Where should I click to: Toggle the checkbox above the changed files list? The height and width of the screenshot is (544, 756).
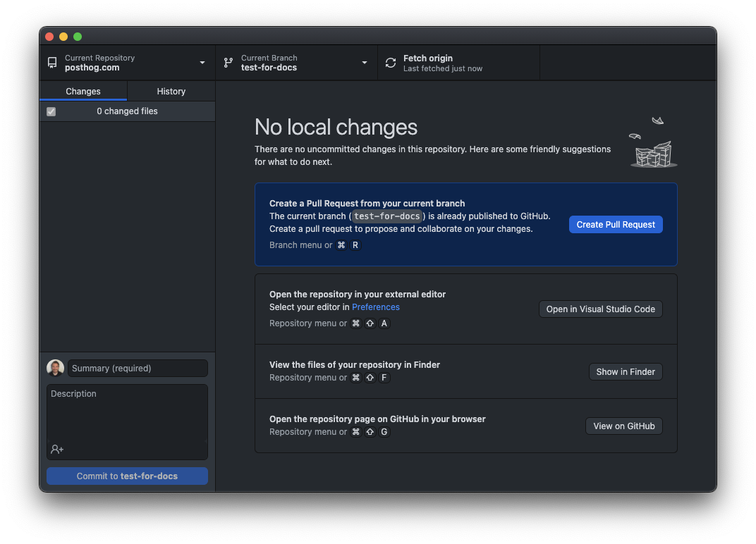[51, 111]
